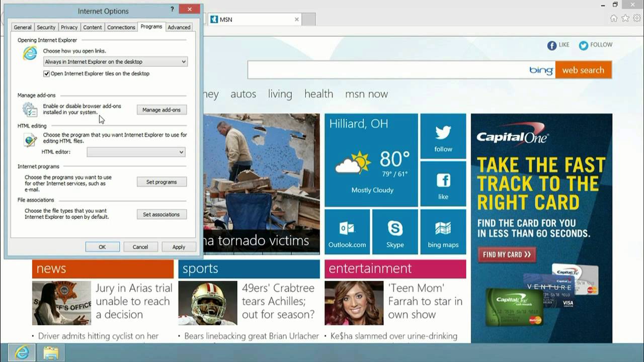The height and width of the screenshot is (362, 644).
Task: Open a new blank browser tab
Action: click(308, 20)
